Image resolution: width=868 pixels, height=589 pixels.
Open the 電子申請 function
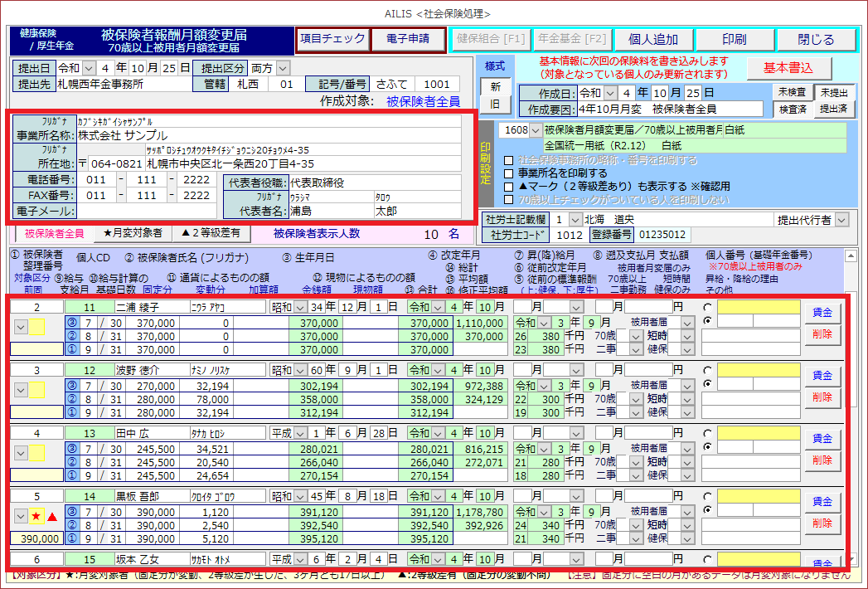[406, 39]
